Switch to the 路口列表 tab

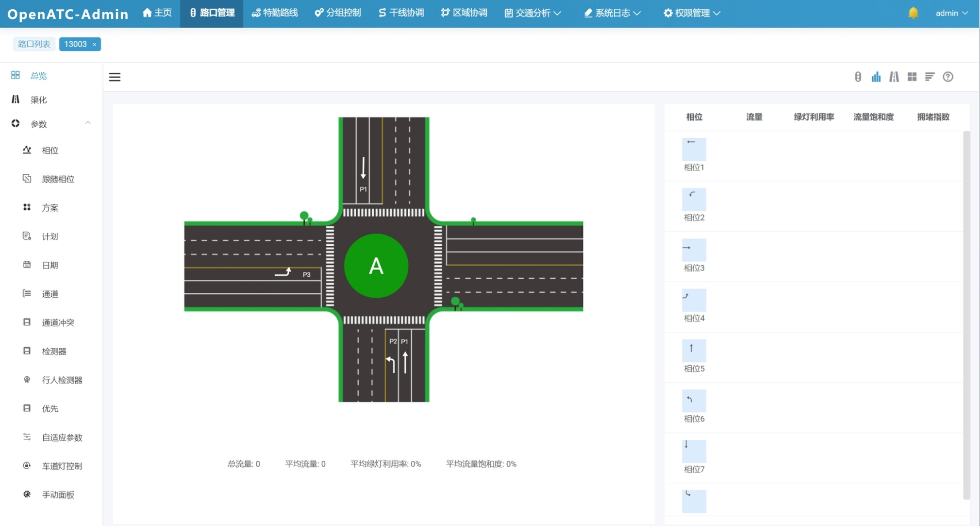click(34, 44)
